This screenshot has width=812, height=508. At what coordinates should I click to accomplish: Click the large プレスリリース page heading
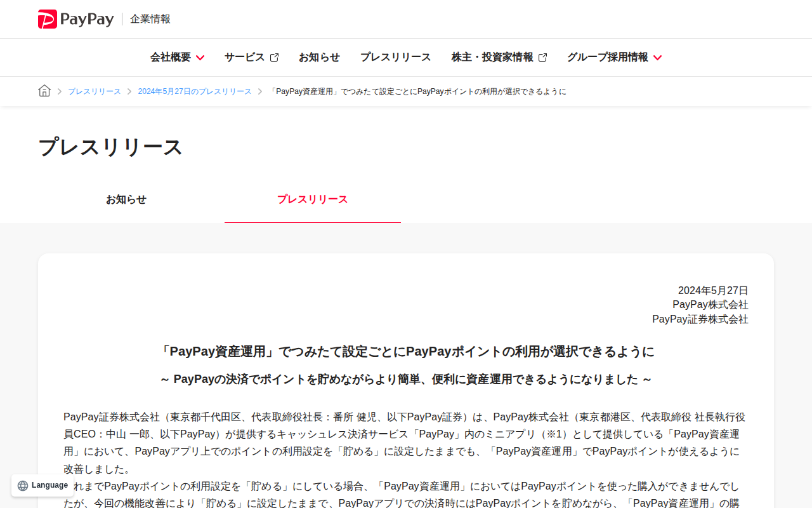click(x=110, y=147)
